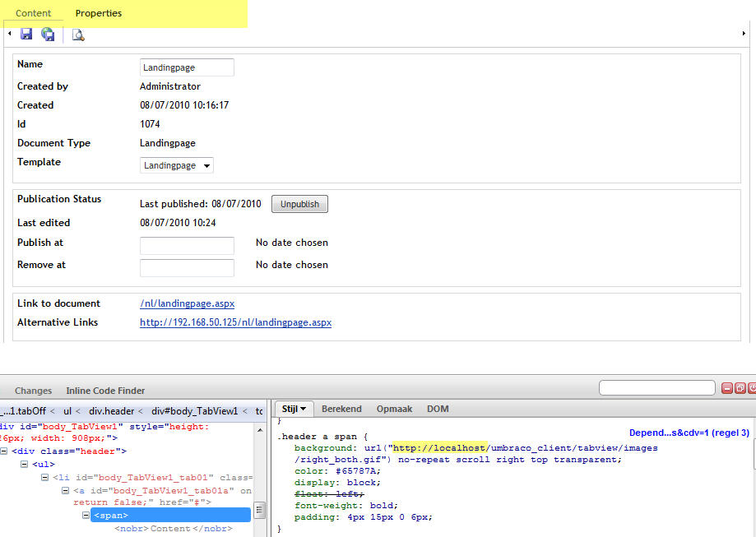Open the Berekend tab in Firebug

click(341, 409)
